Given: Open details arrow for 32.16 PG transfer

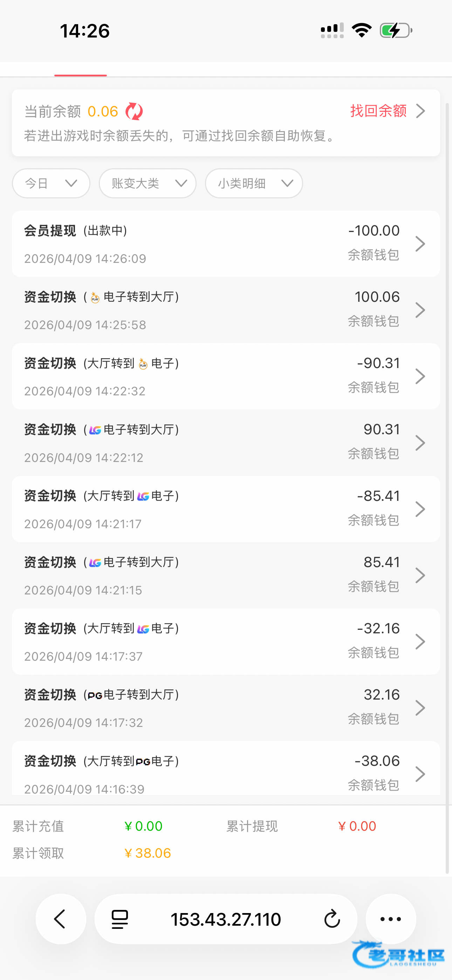Looking at the screenshot, I should click(420, 708).
